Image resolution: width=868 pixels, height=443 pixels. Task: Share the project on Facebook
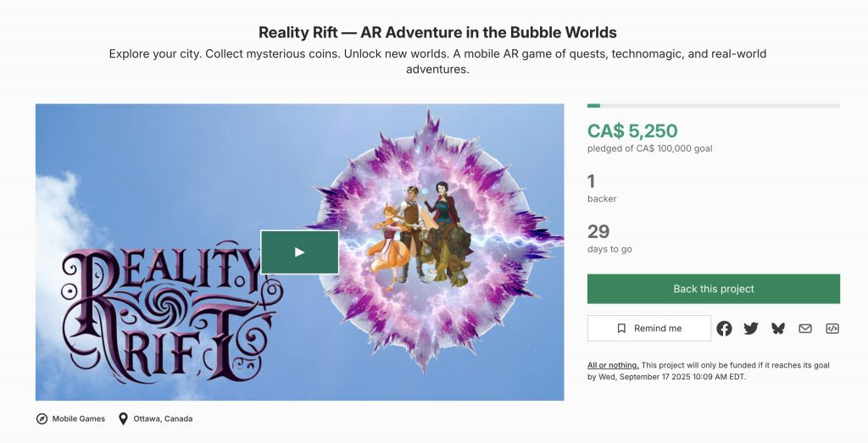point(724,329)
